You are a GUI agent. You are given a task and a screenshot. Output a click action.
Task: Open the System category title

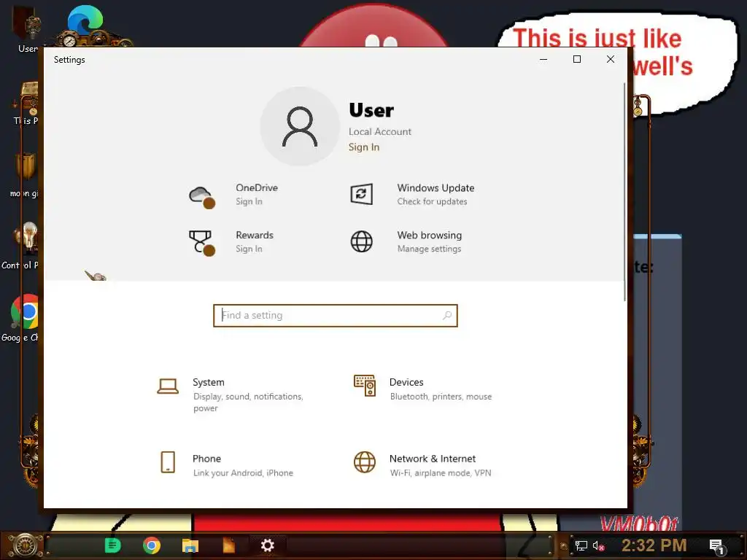(208, 382)
